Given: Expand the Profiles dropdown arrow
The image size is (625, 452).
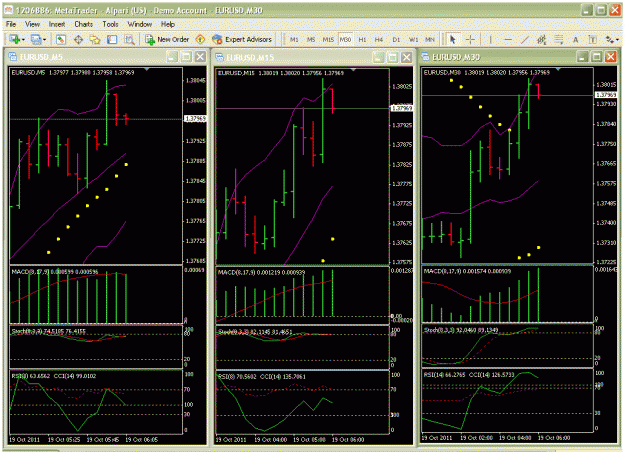Looking at the screenshot, I should tap(44, 40).
